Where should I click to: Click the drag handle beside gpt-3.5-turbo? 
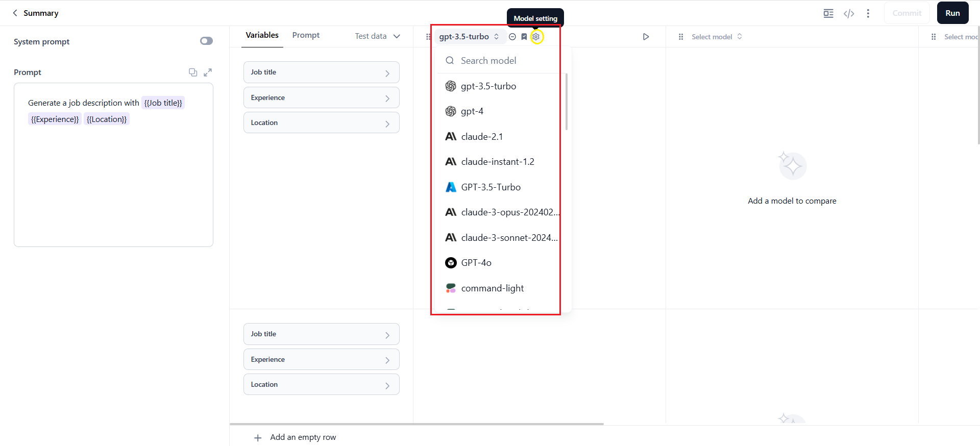(x=428, y=37)
